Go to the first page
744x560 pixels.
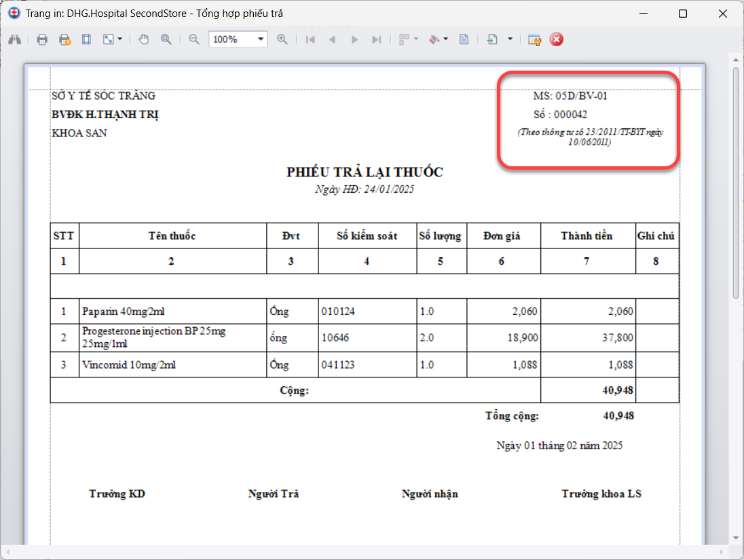coord(310,39)
